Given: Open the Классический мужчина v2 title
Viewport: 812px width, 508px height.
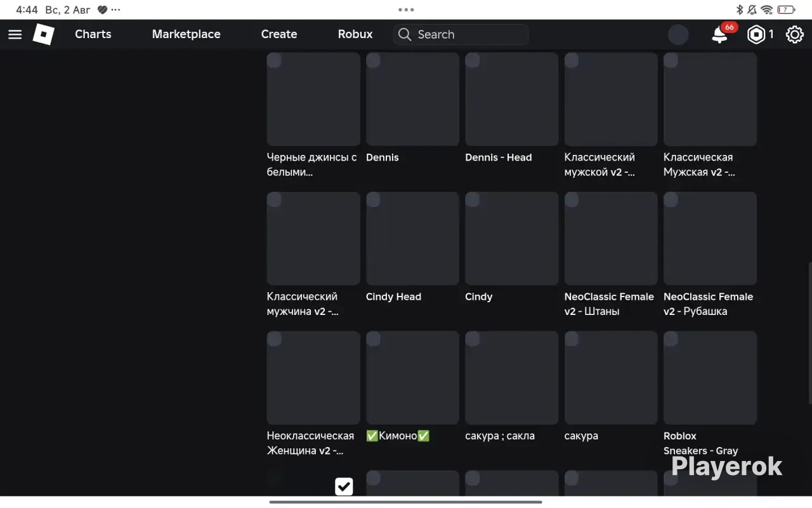Looking at the screenshot, I should 303,304.
